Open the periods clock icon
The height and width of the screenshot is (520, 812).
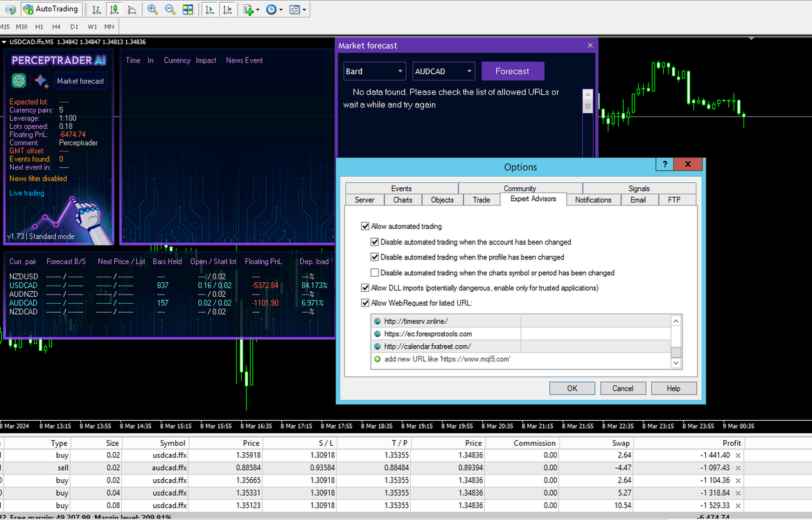click(x=272, y=9)
